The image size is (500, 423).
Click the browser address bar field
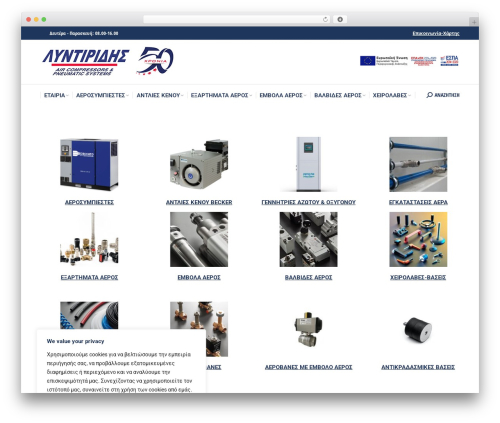click(x=233, y=19)
